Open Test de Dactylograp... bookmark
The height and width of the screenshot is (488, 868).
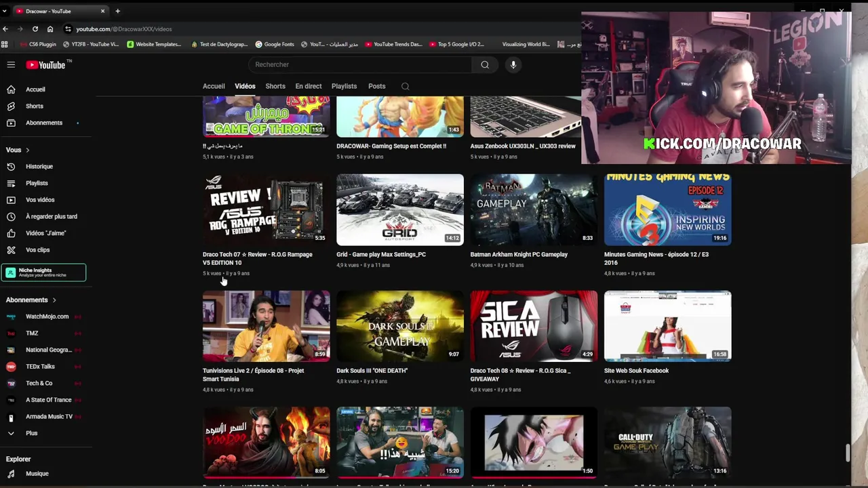220,44
